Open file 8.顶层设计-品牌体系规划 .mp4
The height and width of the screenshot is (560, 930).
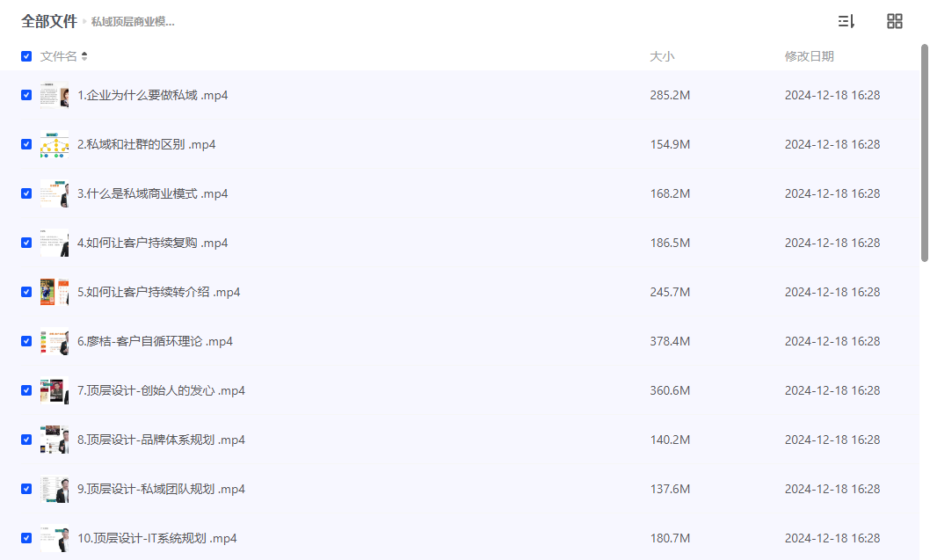pyautogui.click(x=162, y=440)
